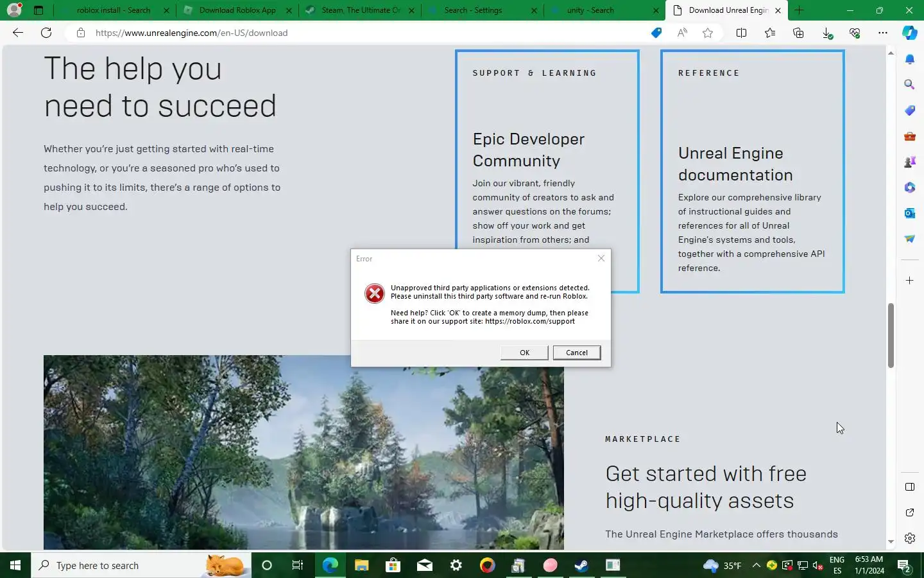Open the Favorites list
The image size is (924, 578).
click(770, 33)
